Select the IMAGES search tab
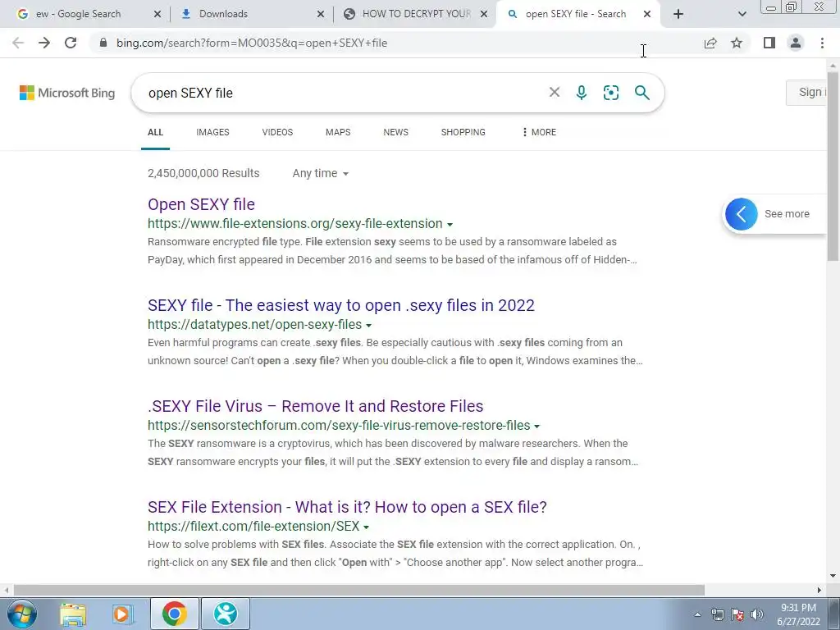Viewport: 840px width, 630px height. [x=212, y=132]
